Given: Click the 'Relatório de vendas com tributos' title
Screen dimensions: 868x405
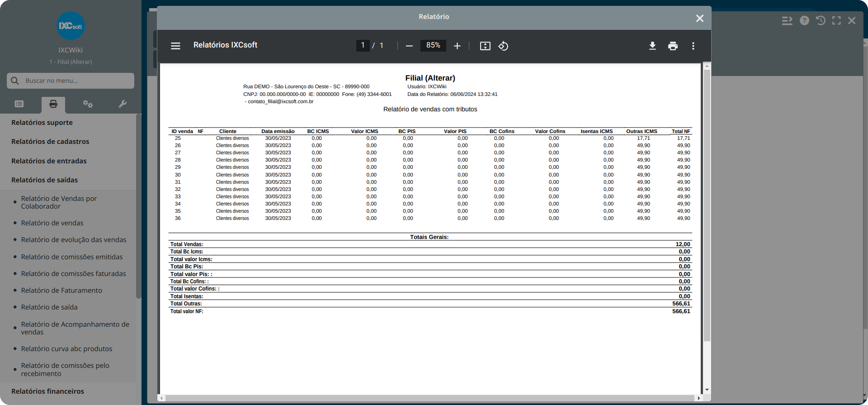Looking at the screenshot, I should point(430,109).
